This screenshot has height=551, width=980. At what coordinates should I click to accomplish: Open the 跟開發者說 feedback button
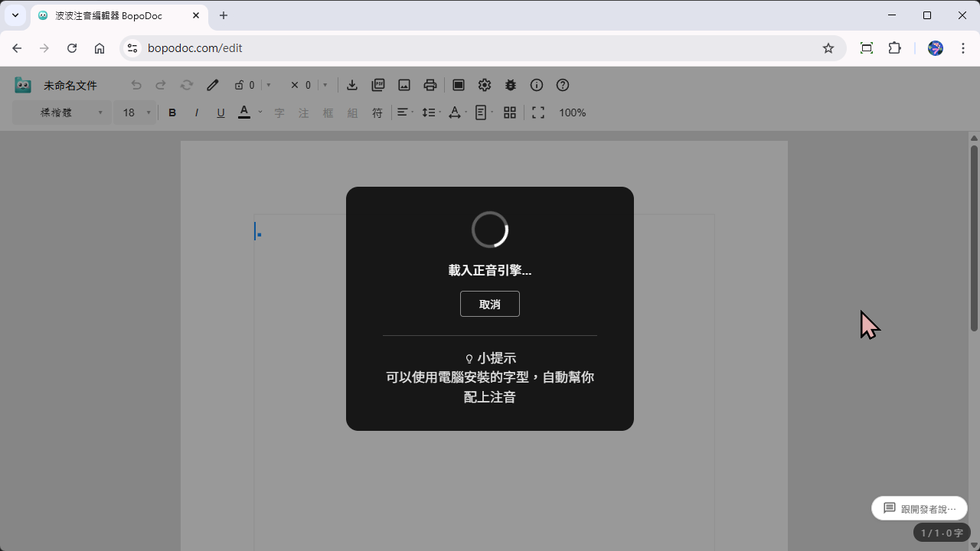919,508
